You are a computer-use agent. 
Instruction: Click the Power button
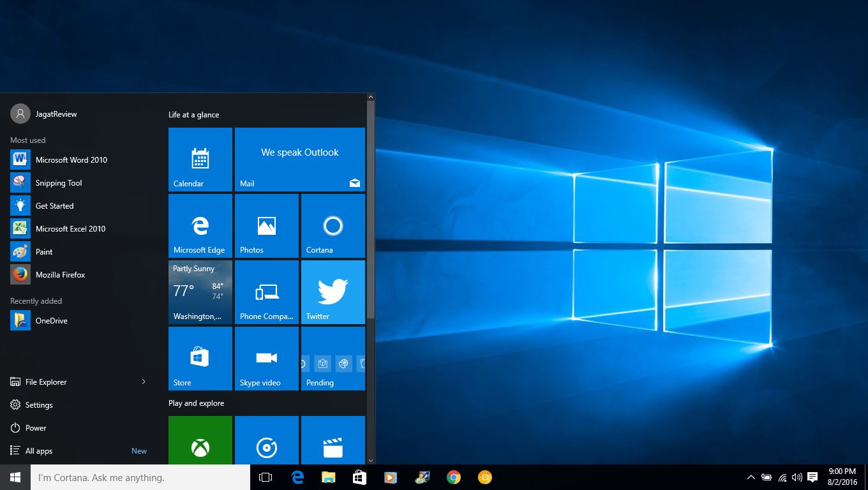[36, 427]
